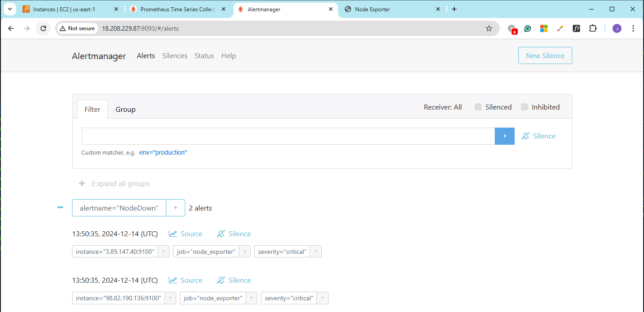
Task: Click the Alertmanager brand title
Action: 99,56
